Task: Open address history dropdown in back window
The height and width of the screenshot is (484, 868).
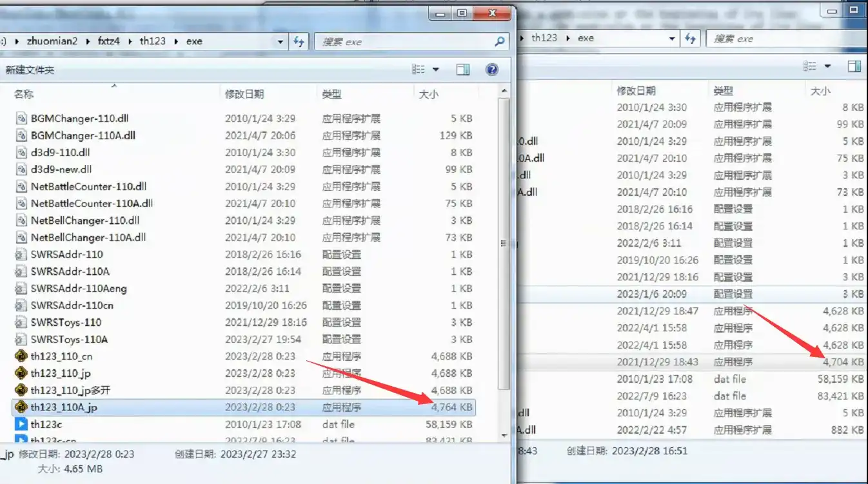Action: click(x=672, y=38)
